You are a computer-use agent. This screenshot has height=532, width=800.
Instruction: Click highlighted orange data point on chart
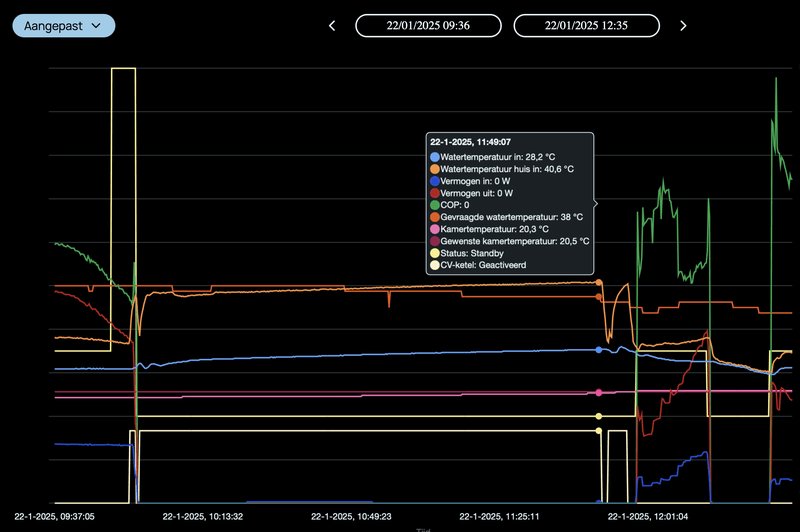[598, 283]
